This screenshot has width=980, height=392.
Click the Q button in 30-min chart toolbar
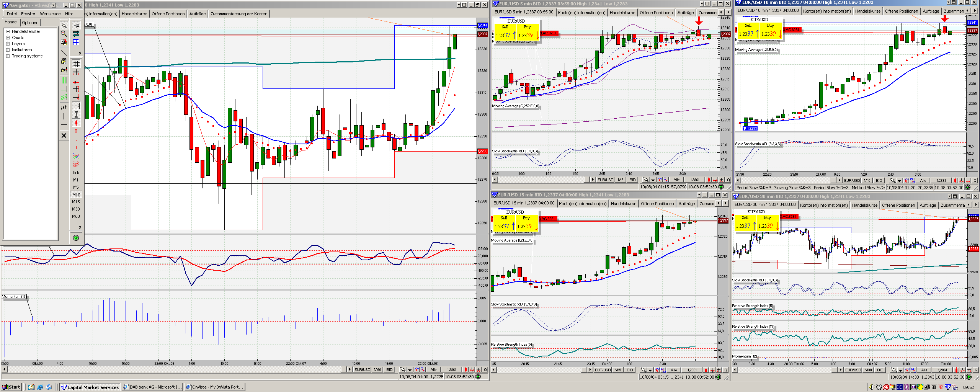pos(976,370)
